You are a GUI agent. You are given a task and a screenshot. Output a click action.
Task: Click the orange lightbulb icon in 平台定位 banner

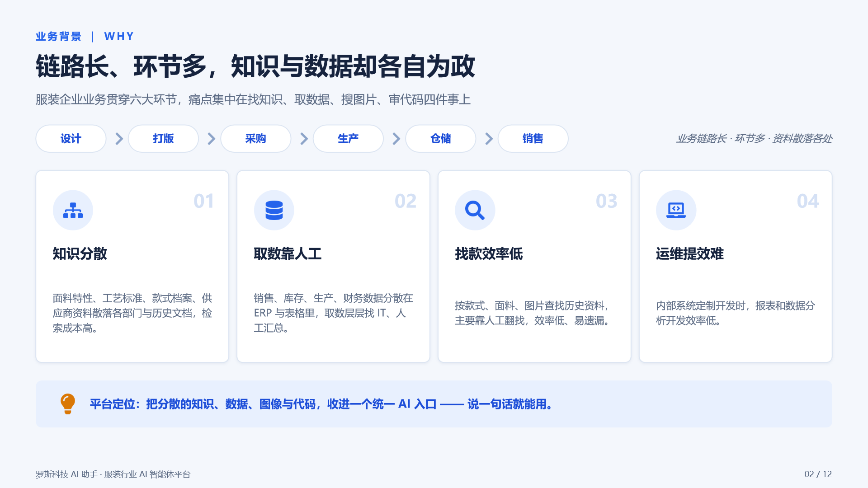click(68, 404)
